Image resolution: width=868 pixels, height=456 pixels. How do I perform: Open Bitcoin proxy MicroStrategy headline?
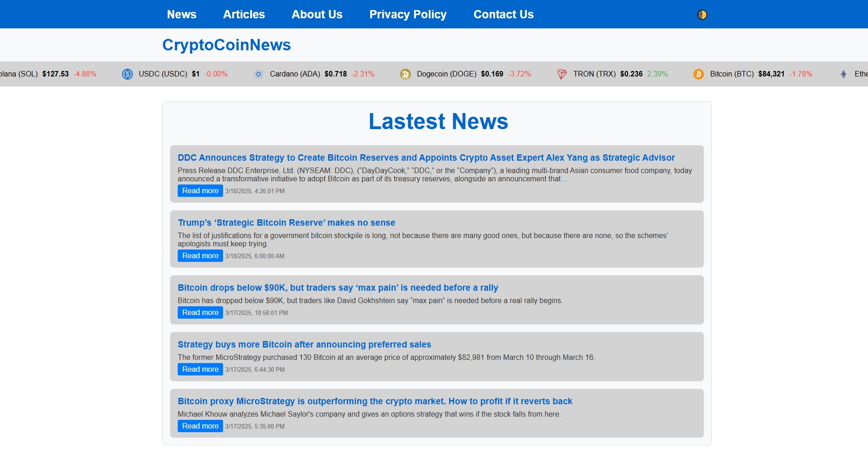point(375,401)
